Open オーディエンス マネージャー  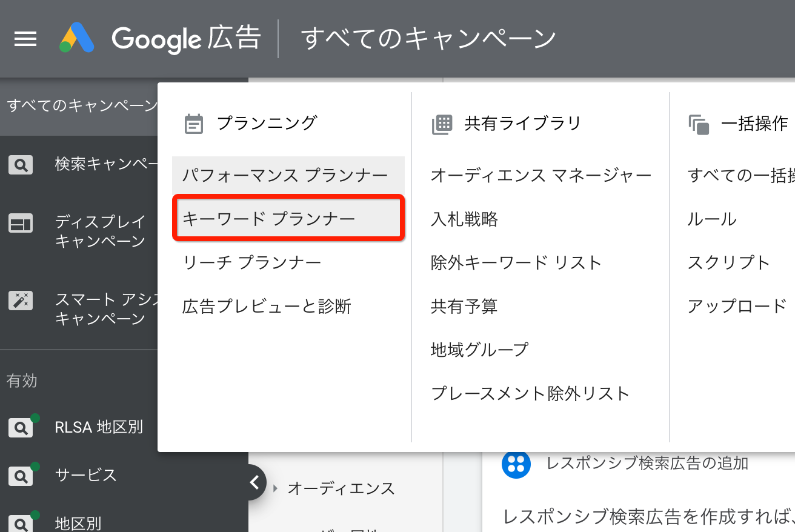(x=541, y=176)
